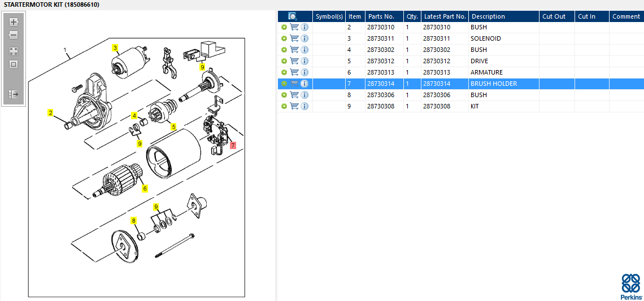
Task: Show info for item 4 BUSH
Action: (x=304, y=50)
